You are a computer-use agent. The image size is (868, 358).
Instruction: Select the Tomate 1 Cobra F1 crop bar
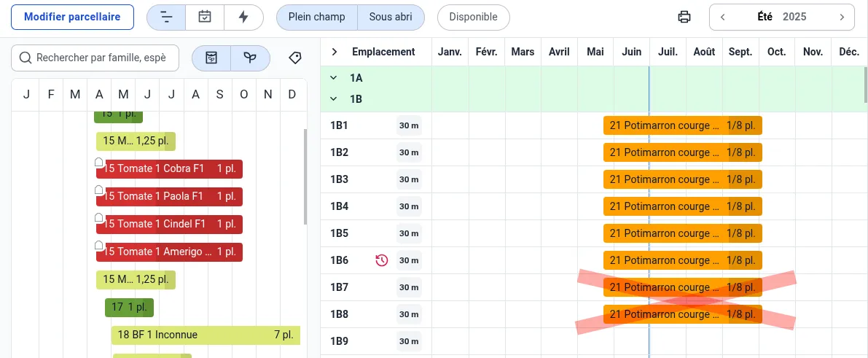pyautogui.click(x=173, y=169)
